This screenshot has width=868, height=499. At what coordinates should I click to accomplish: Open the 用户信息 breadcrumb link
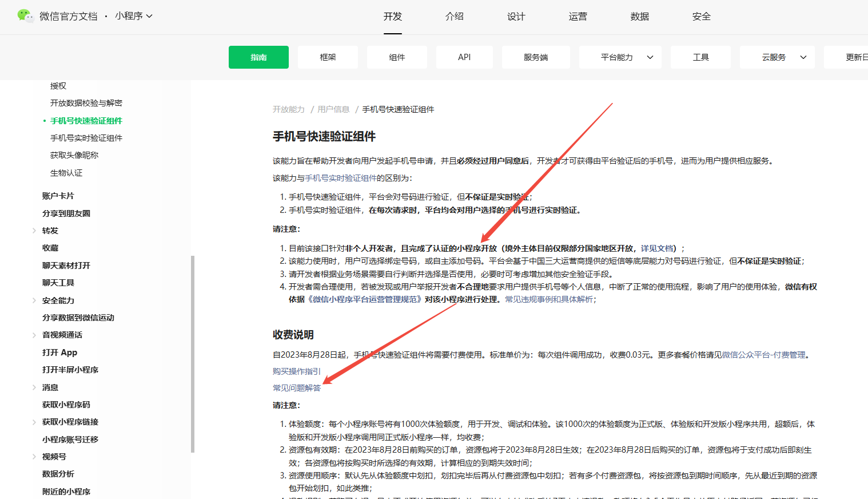333,109
